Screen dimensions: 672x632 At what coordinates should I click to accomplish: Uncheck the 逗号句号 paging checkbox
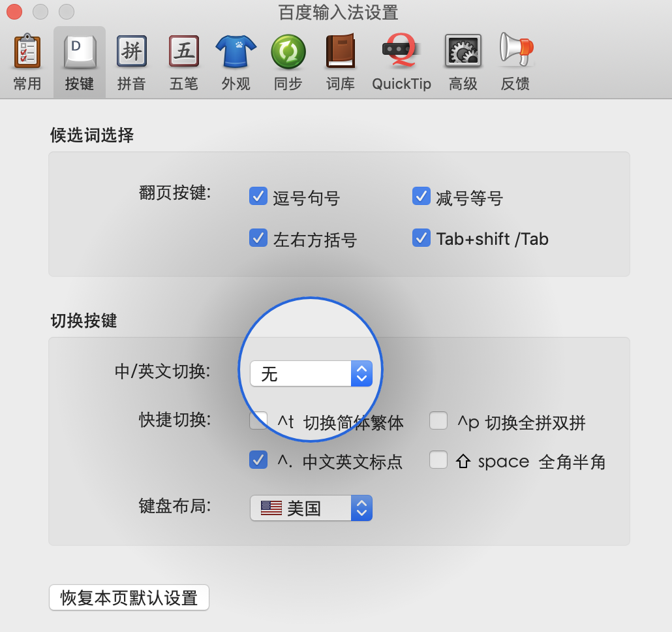258,196
